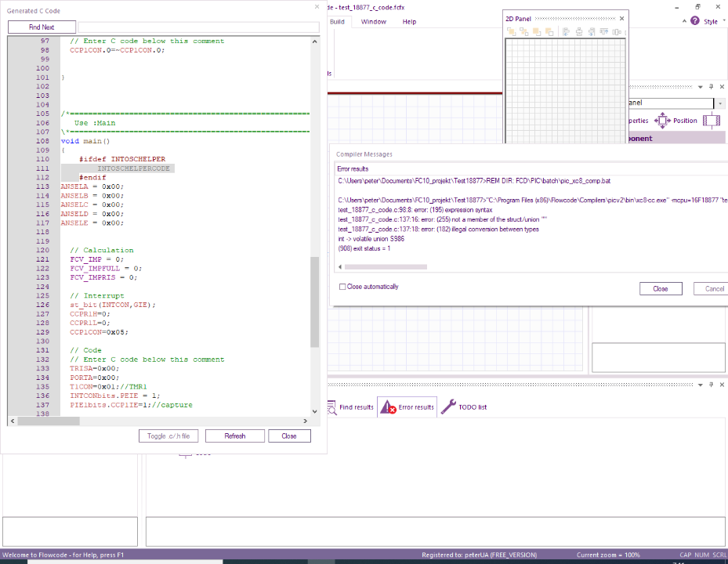
Task: Switch to the Find results tab
Action: [352, 407]
